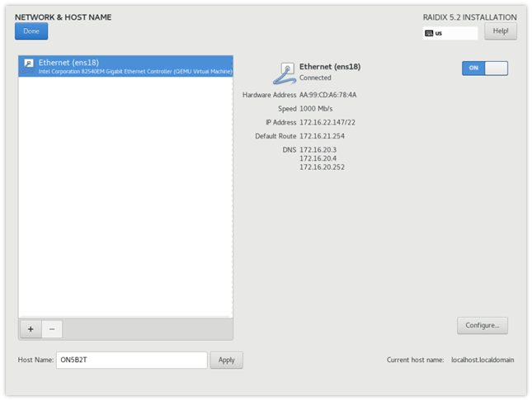Viewport: 532px width, 401px height.
Task: Click the keyboard icon in layout indicator
Action: [x=429, y=34]
